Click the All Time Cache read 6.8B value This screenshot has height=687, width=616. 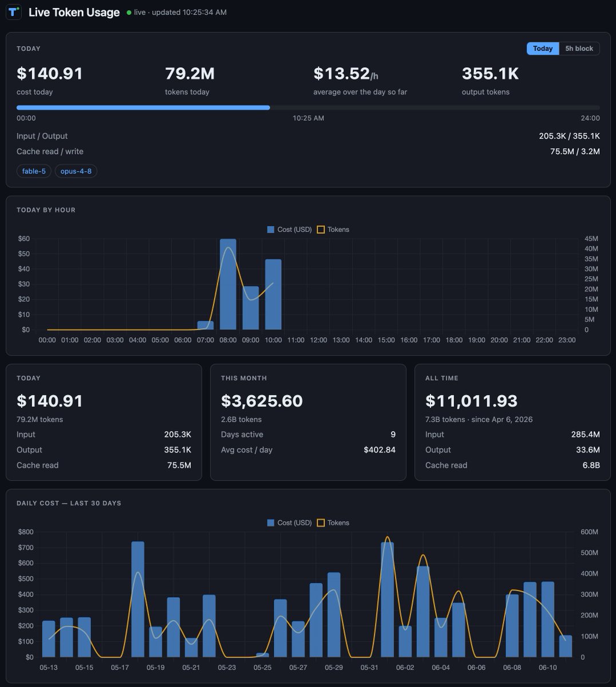click(591, 465)
